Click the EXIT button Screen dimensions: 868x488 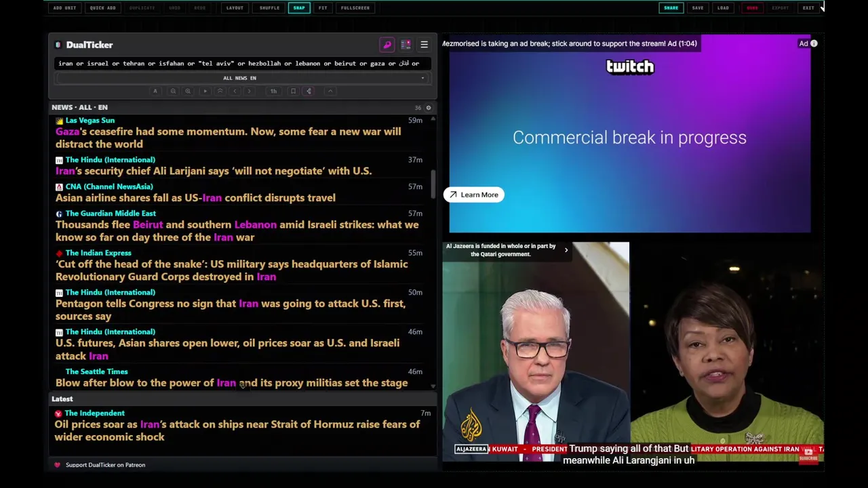(808, 8)
